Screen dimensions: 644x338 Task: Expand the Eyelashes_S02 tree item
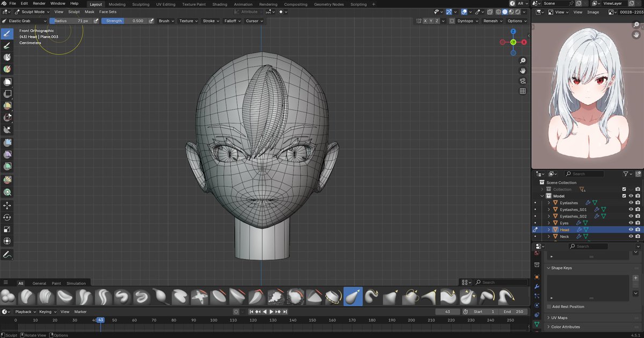point(549,216)
